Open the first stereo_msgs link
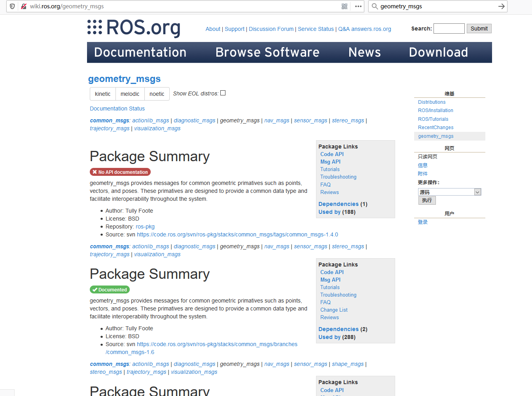Image resolution: width=532 pixels, height=396 pixels. (x=348, y=120)
